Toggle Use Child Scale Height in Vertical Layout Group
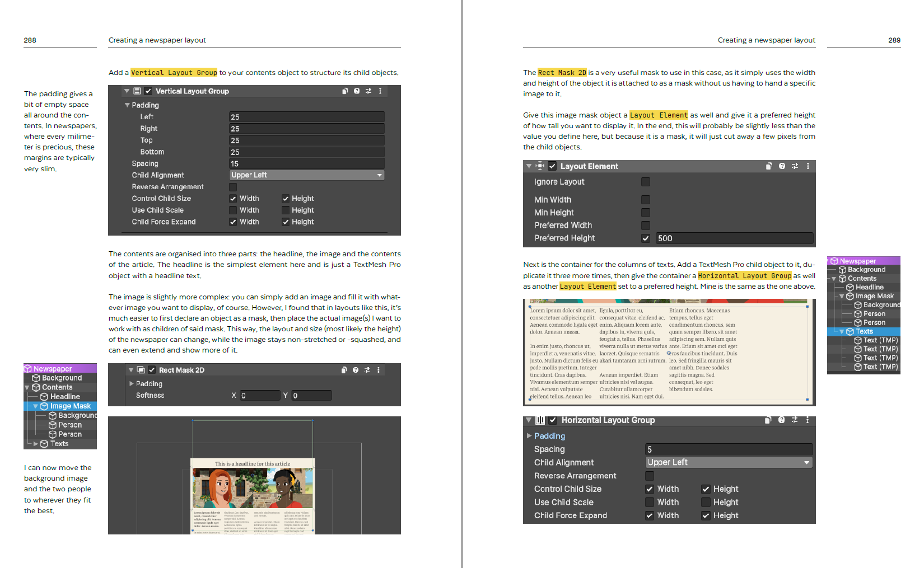The image size is (924, 568). tap(286, 210)
